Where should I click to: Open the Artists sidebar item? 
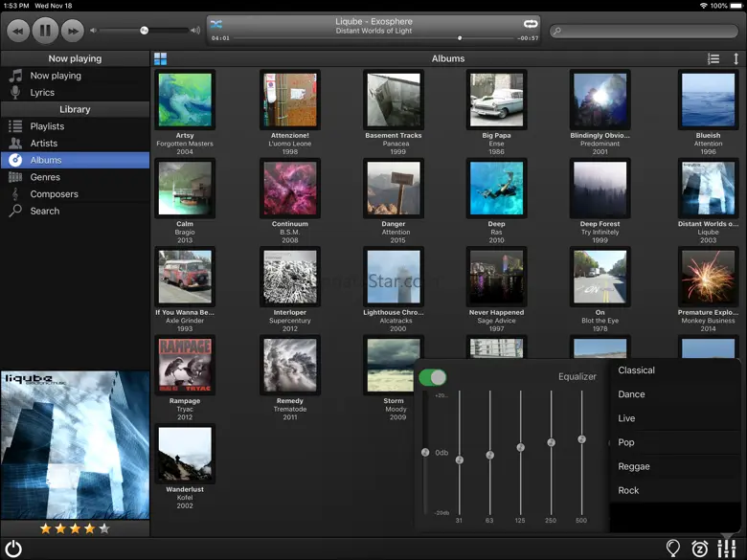(76, 144)
